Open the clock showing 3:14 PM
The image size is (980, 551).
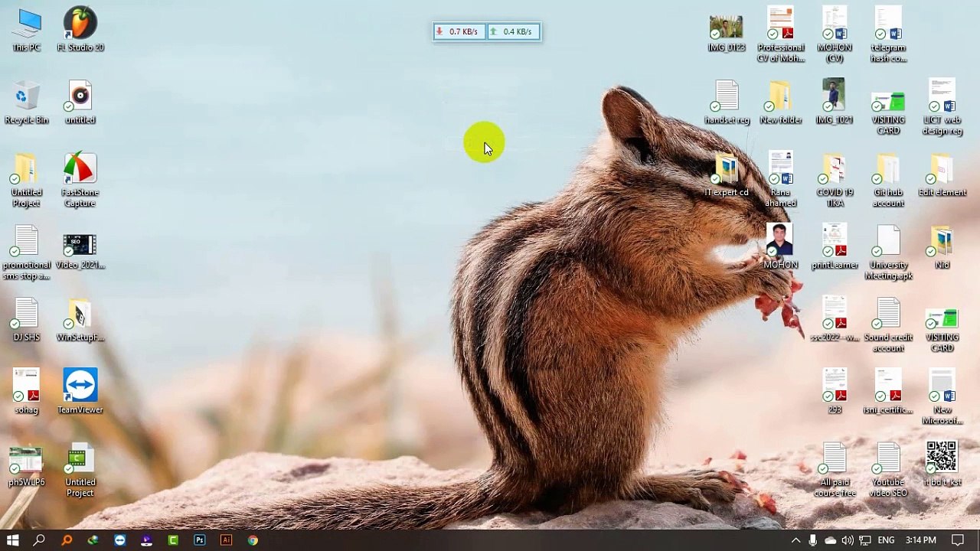point(920,540)
